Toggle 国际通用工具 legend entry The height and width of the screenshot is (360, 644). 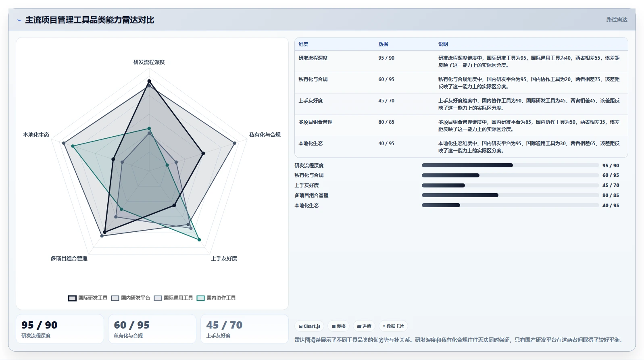click(x=173, y=298)
